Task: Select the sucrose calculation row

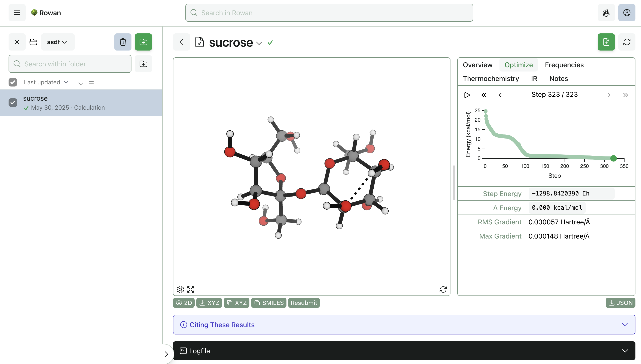Action: point(81,103)
